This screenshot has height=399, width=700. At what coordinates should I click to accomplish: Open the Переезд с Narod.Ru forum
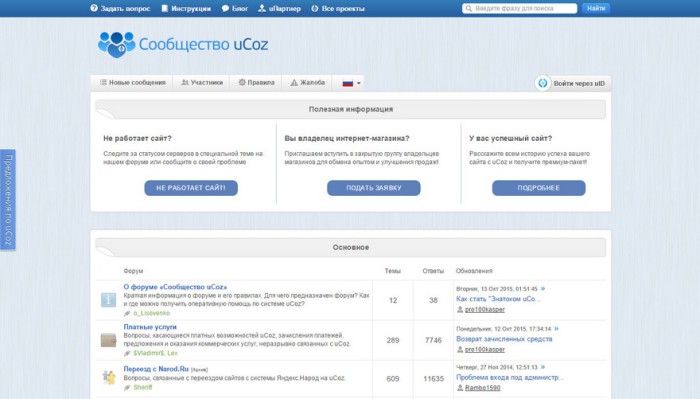click(156, 369)
